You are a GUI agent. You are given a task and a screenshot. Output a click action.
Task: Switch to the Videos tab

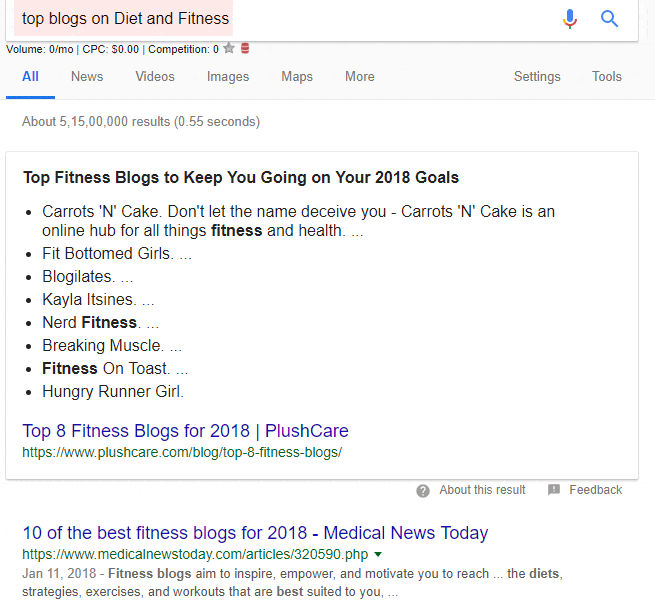click(x=155, y=77)
